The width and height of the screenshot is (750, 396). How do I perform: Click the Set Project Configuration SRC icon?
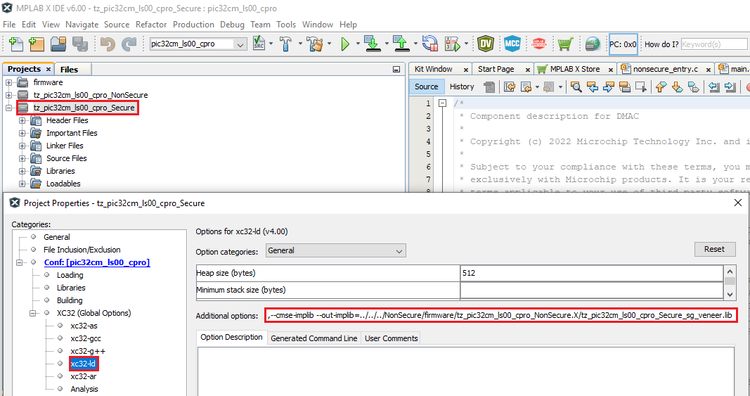click(259, 44)
